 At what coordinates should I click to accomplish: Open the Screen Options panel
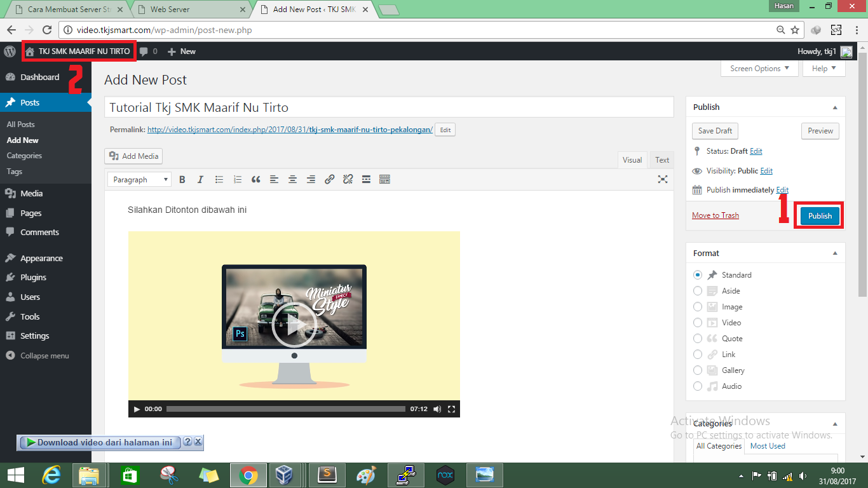coord(759,68)
